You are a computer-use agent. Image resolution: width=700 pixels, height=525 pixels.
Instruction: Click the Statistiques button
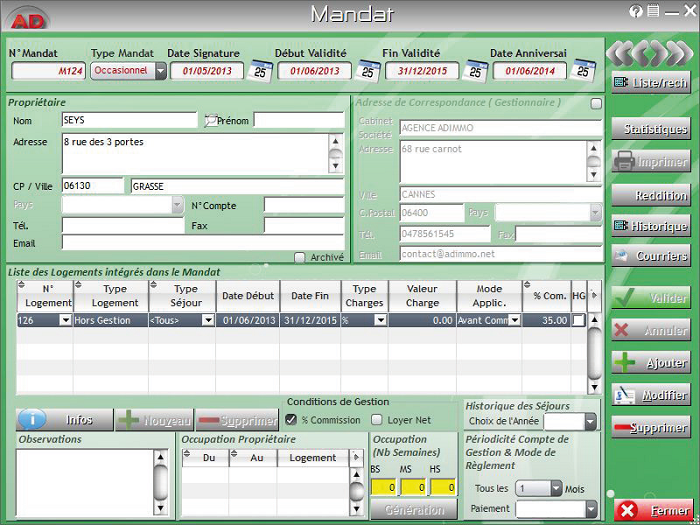click(651, 129)
